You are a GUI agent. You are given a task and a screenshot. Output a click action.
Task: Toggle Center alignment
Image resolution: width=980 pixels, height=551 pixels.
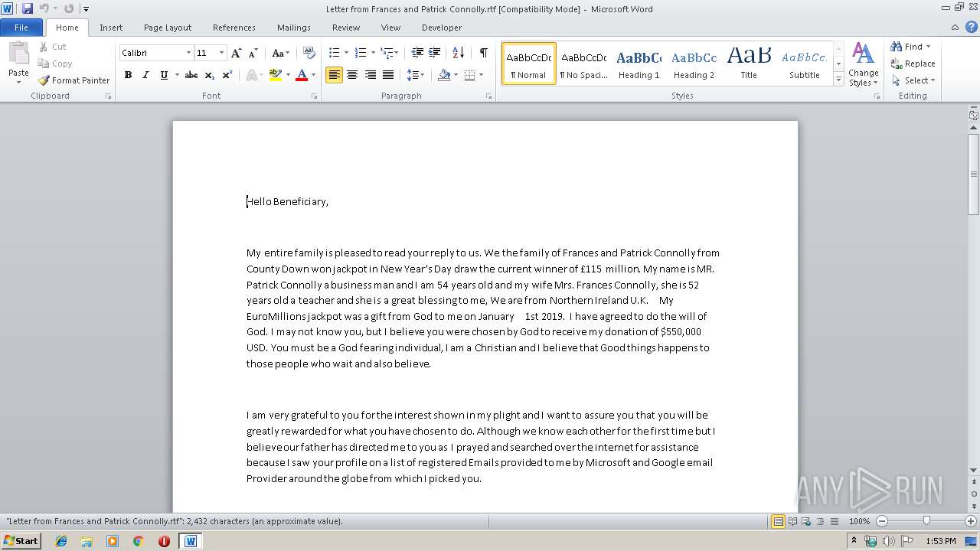click(x=352, y=75)
